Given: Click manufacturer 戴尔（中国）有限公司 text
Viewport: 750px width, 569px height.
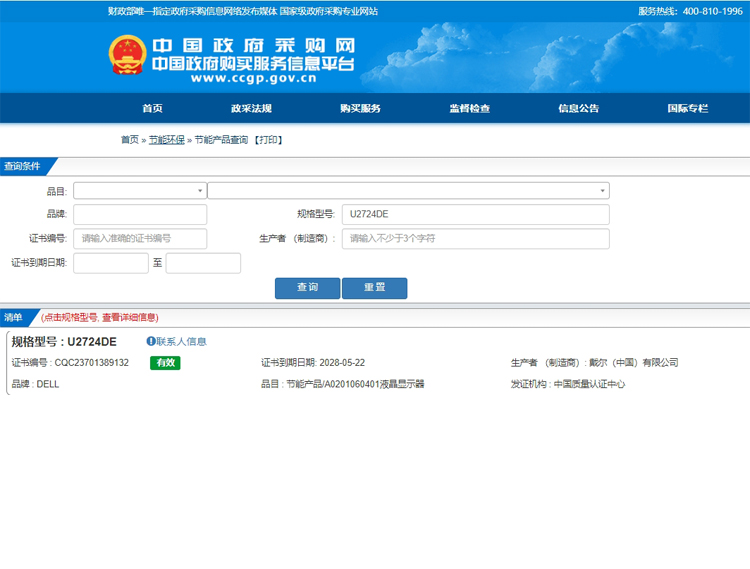Looking at the screenshot, I should [x=634, y=362].
